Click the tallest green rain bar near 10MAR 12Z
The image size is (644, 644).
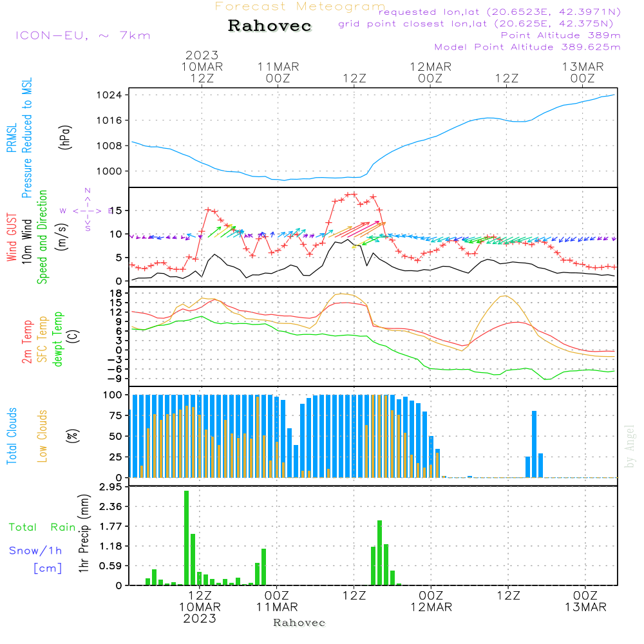187,538
